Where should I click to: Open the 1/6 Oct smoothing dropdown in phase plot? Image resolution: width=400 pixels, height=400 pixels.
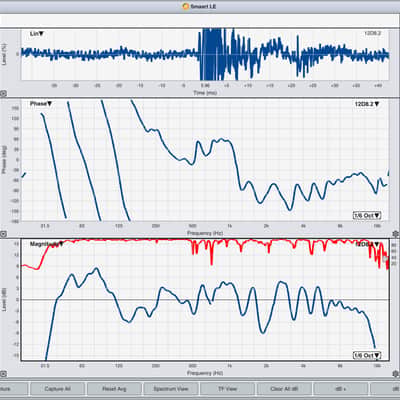[x=367, y=215]
